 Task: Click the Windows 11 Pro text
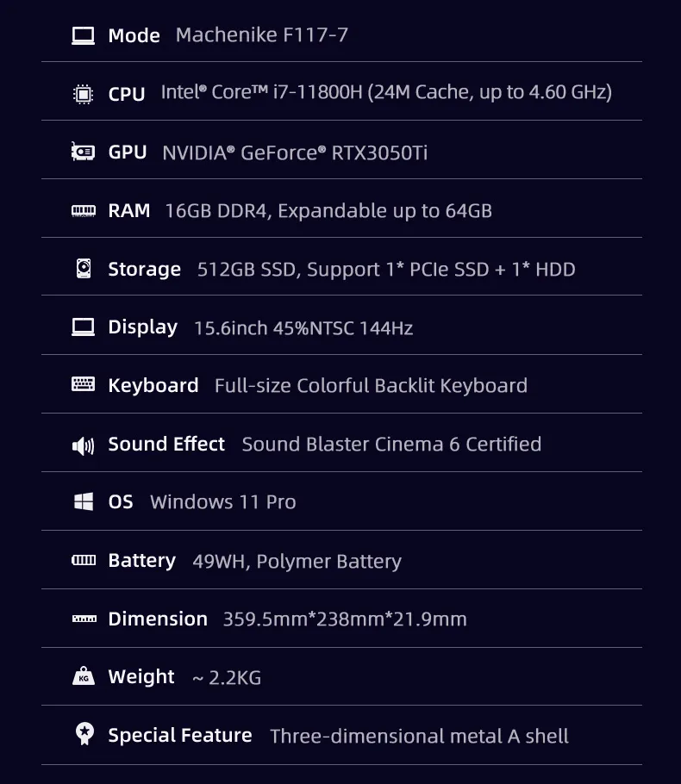222,502
